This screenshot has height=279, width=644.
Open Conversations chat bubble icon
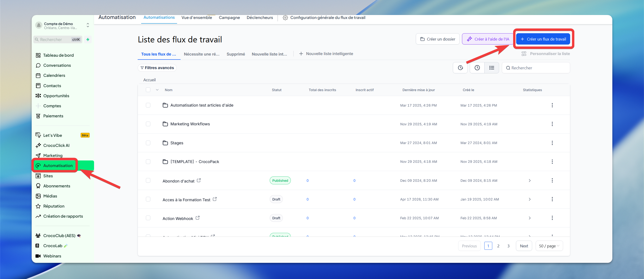38,65
